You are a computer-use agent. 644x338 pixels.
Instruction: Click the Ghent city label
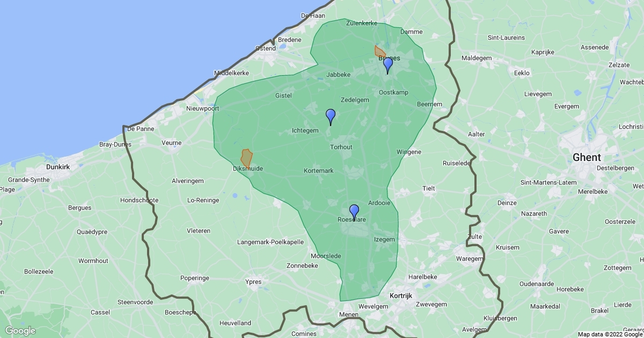pyautogui.click(x=587, y=157)
